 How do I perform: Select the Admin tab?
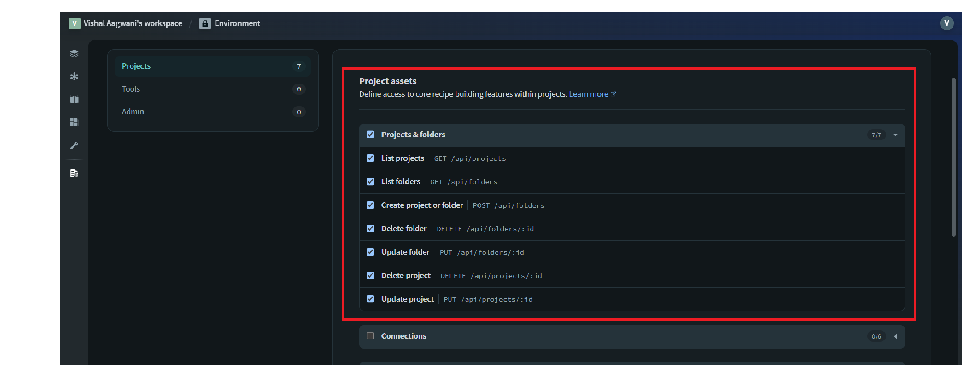coord(212,112)
